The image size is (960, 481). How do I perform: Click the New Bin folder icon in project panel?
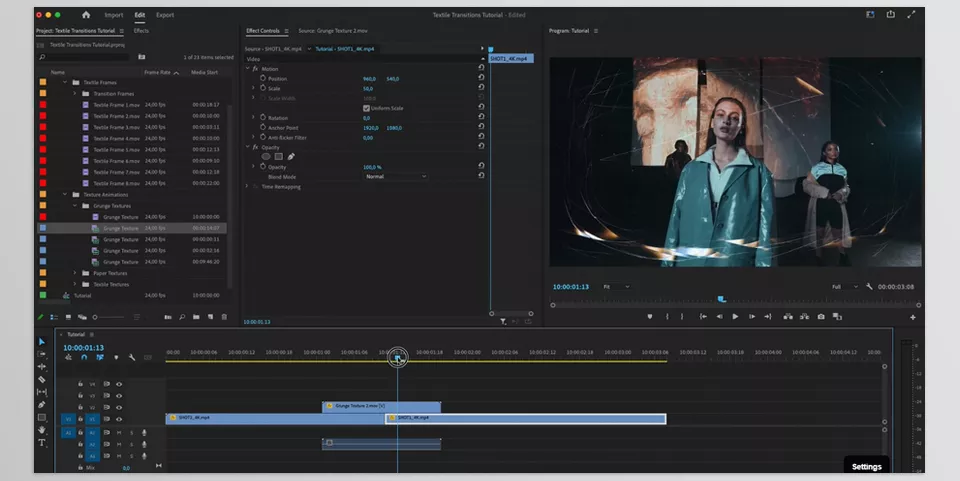pyautogui.click(x=196, y=317)
